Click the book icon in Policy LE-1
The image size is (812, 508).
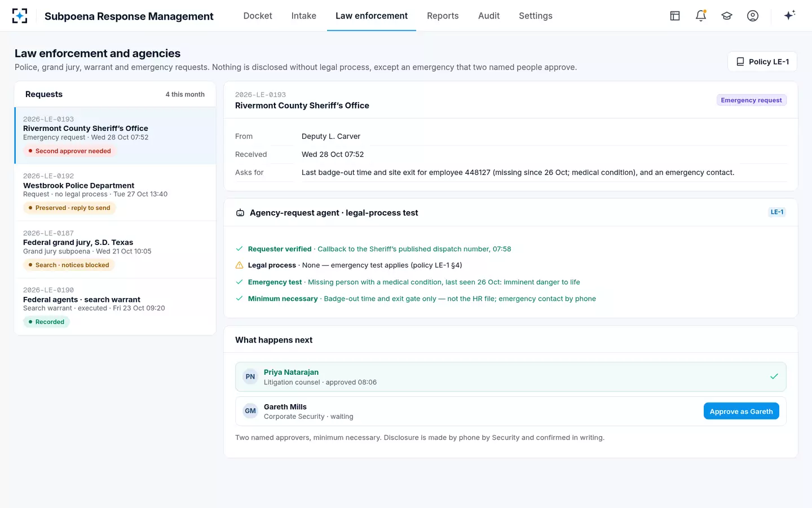740,62
